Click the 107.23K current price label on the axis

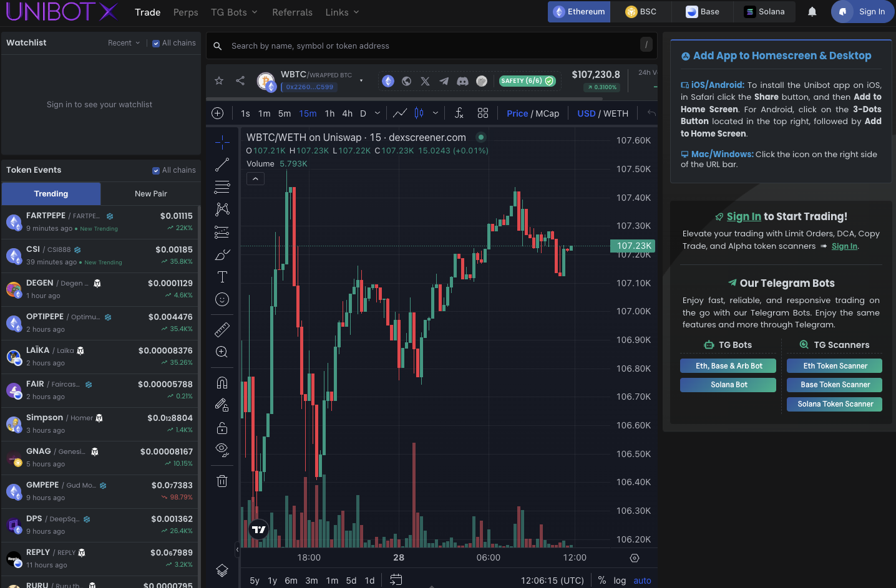click(x=633, y=246)
